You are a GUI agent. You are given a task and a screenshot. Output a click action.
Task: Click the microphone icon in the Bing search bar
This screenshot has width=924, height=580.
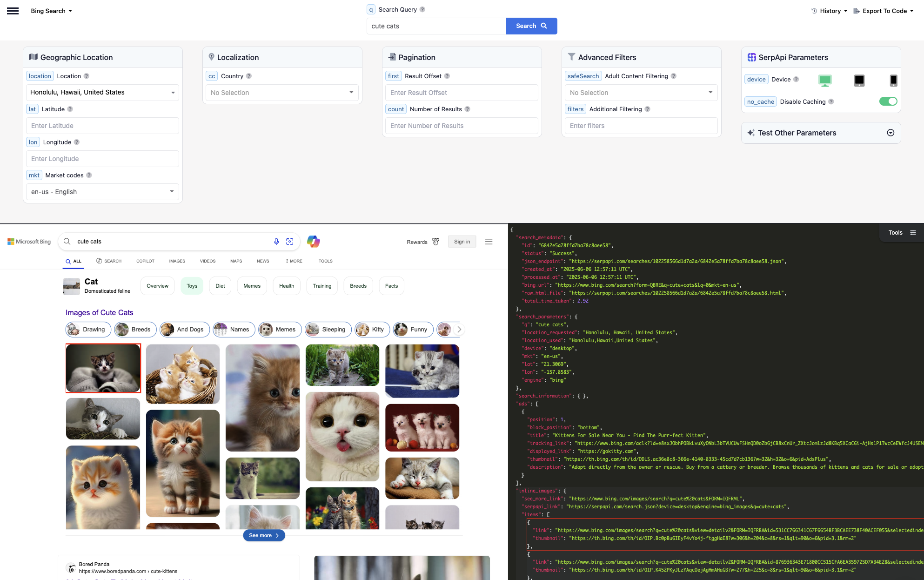pos(276,242)
